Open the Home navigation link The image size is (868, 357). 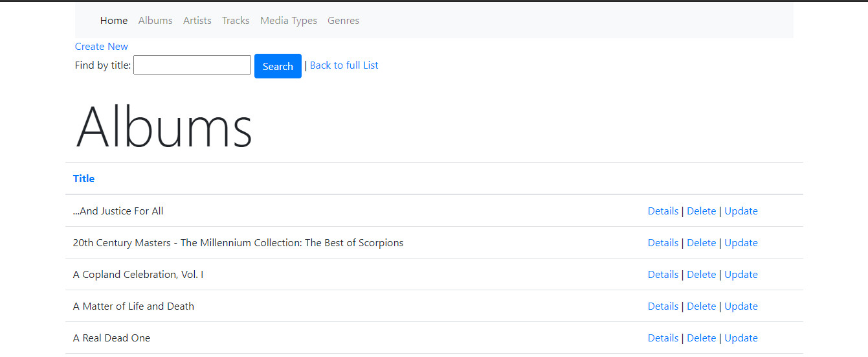point(114,21)
